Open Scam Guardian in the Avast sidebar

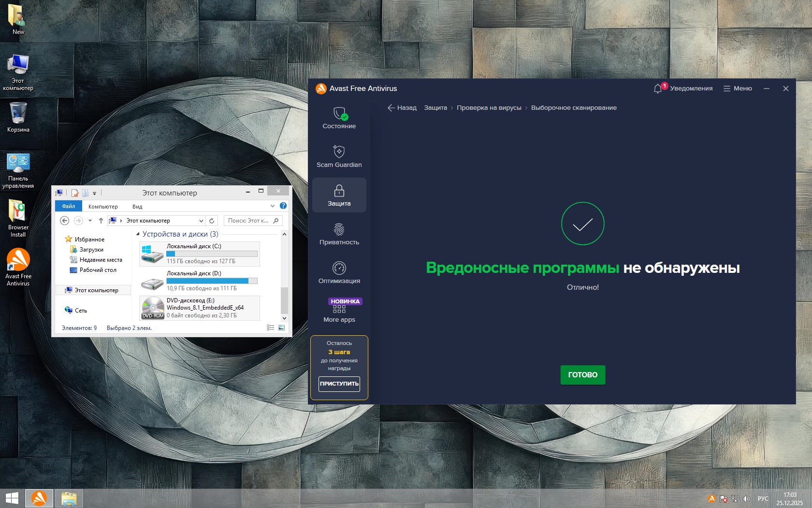click(x=339, y=157)
